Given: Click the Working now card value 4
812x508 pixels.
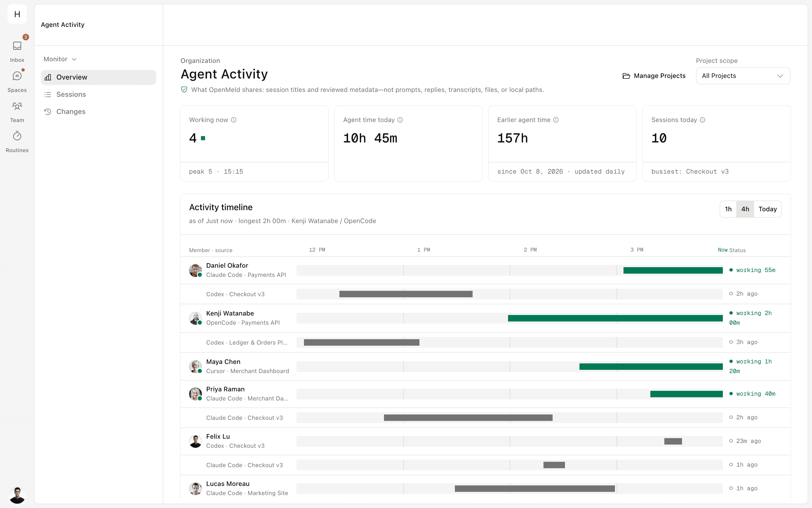Looking at the screenshot, I should tap(193, 138).
